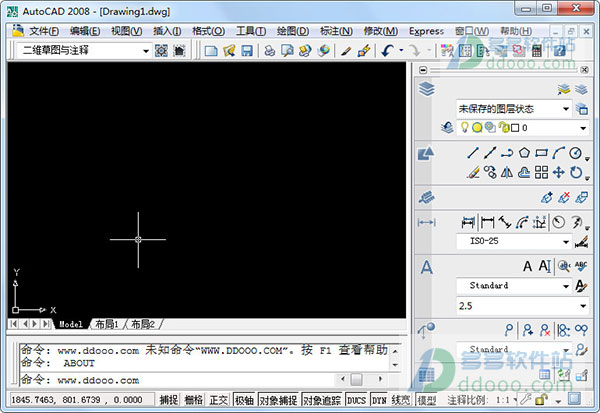
Task: Toggle 线宽 lineweight display button
Action: coord(401,400)
